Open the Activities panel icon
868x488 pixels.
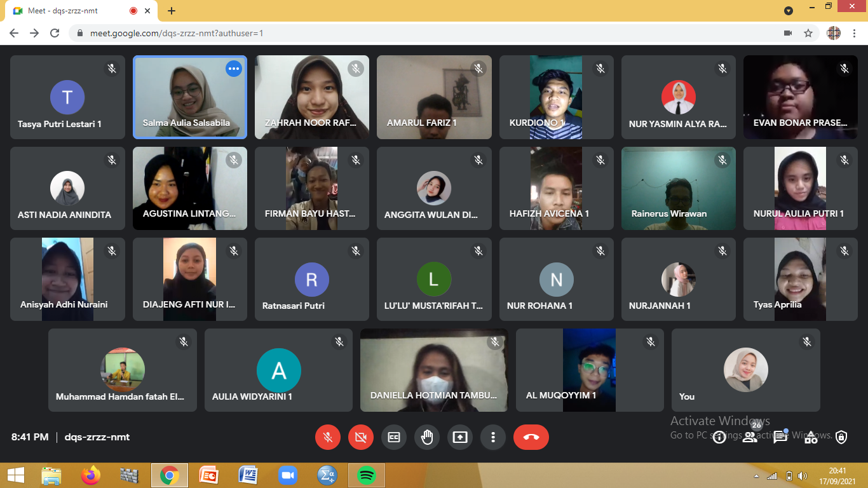click(811, 437)
